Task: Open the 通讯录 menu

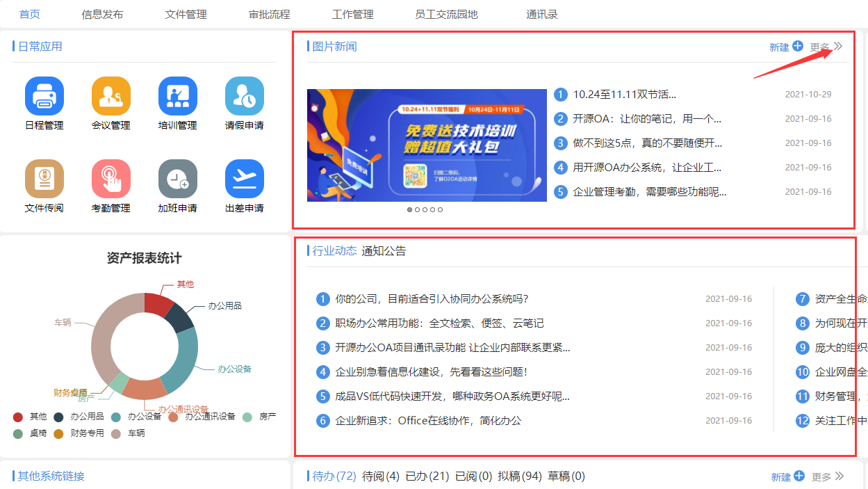Action: pos(542,14)
